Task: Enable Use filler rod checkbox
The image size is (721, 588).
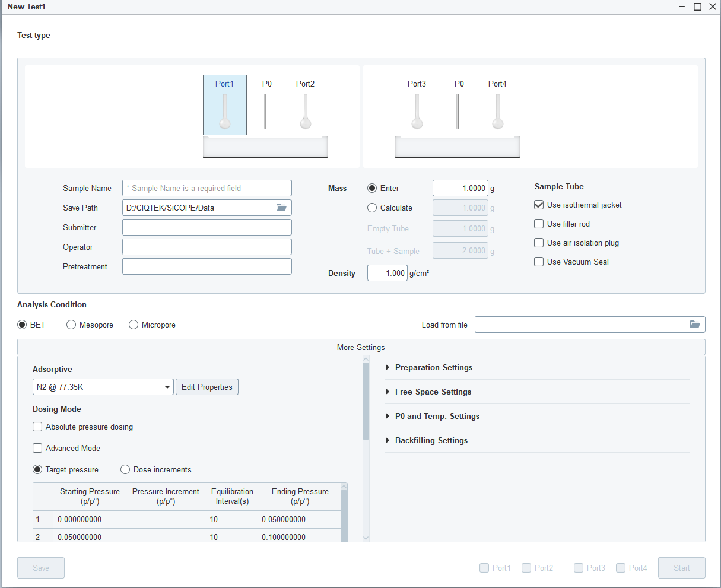Action: point(539,224)
